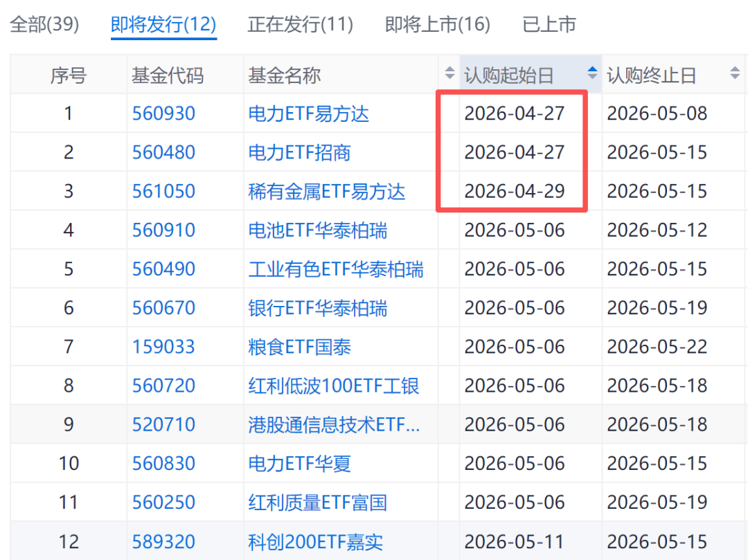Image resolution: width=748 pixels, height=560 pixels.
Task: Open 科创200ETF嘉实 fund page
Action: click(315, 542)
